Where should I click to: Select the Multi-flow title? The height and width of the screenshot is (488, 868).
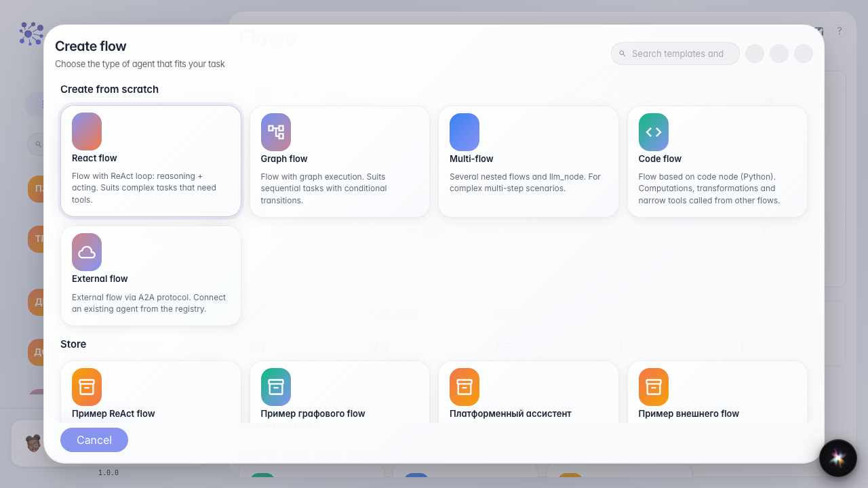tap(471, 159)
